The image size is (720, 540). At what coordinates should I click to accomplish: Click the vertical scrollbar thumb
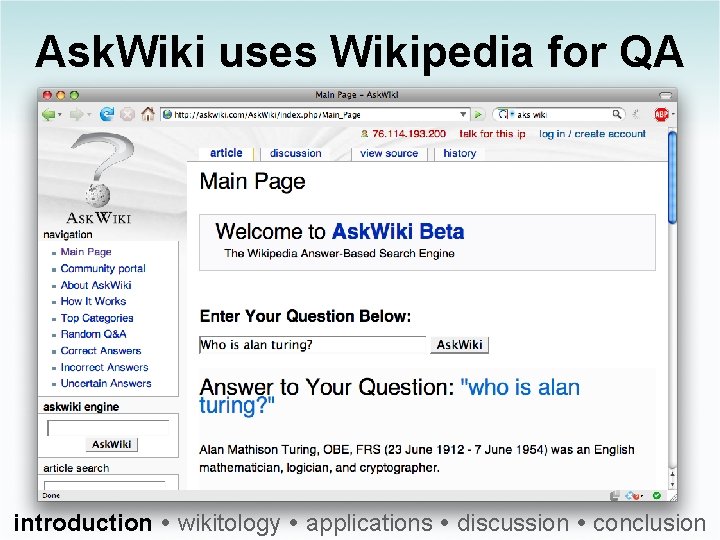point(672,177)
